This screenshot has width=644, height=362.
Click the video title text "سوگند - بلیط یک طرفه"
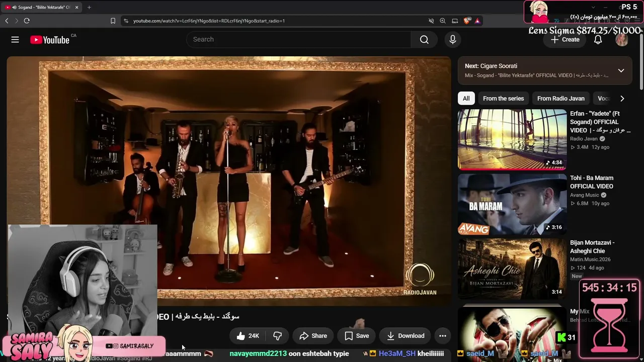(208, 317)
